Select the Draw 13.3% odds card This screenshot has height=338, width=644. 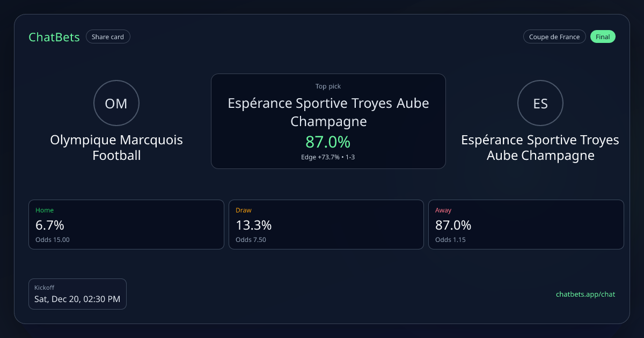(x=326, y=224)
